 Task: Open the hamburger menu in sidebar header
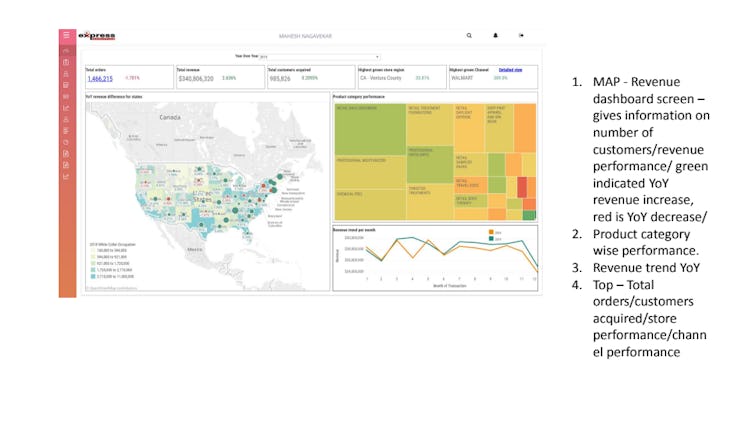(x=66, y=35)
